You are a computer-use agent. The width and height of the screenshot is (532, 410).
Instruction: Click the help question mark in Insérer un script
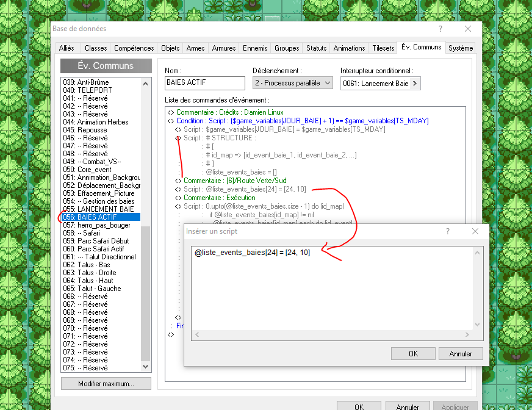click(448, 231)
